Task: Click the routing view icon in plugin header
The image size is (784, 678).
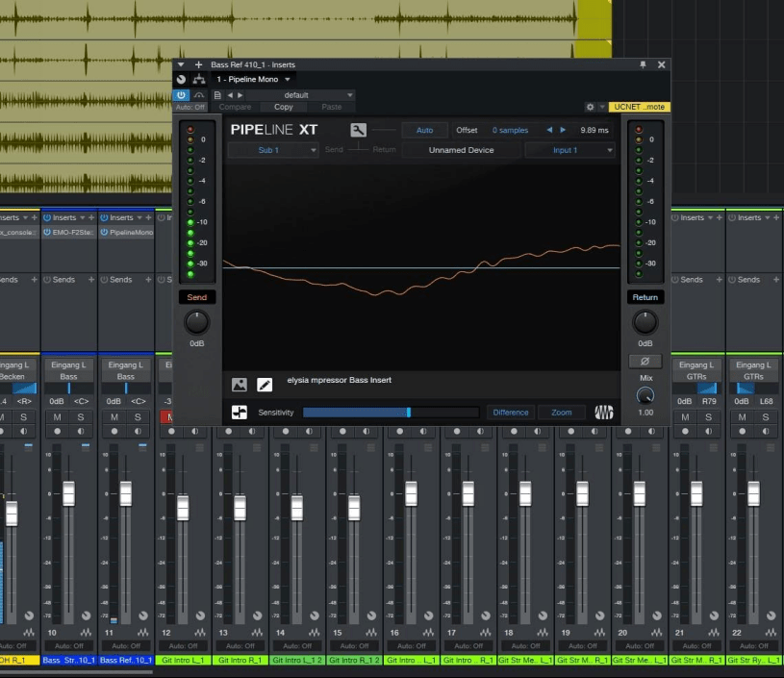Action: (199, 79)
